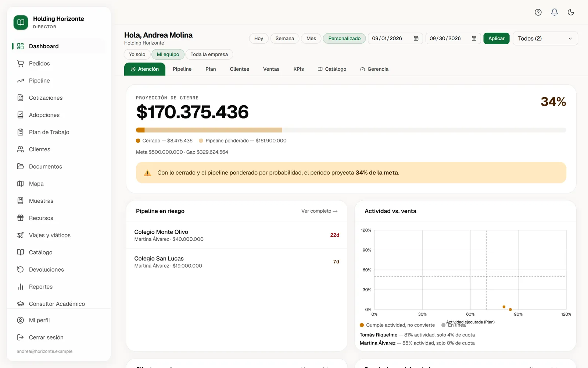
Task: Click Cumple actividad orange legend dot
Action: click(362, 325)
